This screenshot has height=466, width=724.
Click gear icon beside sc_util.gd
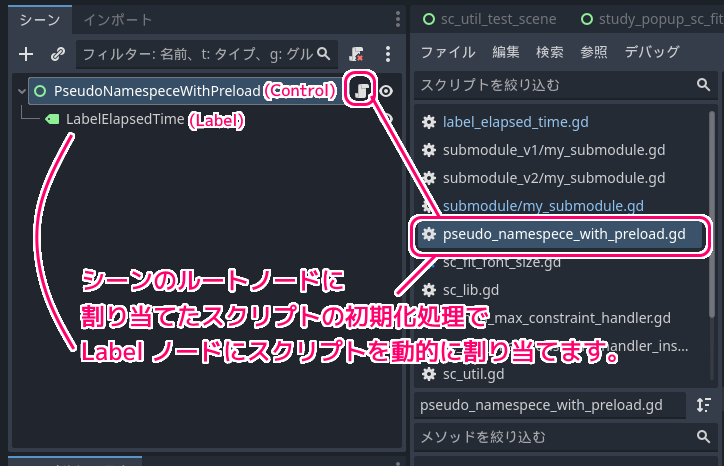(x=429, y=374)
